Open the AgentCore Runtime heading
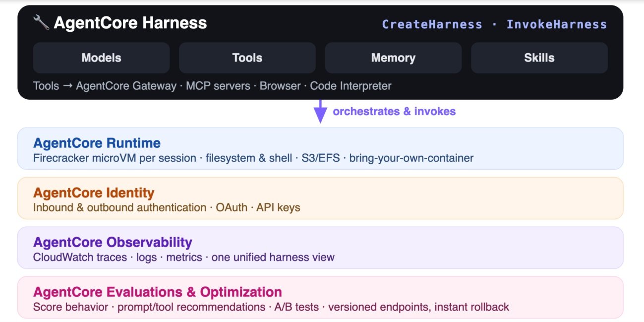The height and width of the screenshot is (322, 644). (97, 143)
